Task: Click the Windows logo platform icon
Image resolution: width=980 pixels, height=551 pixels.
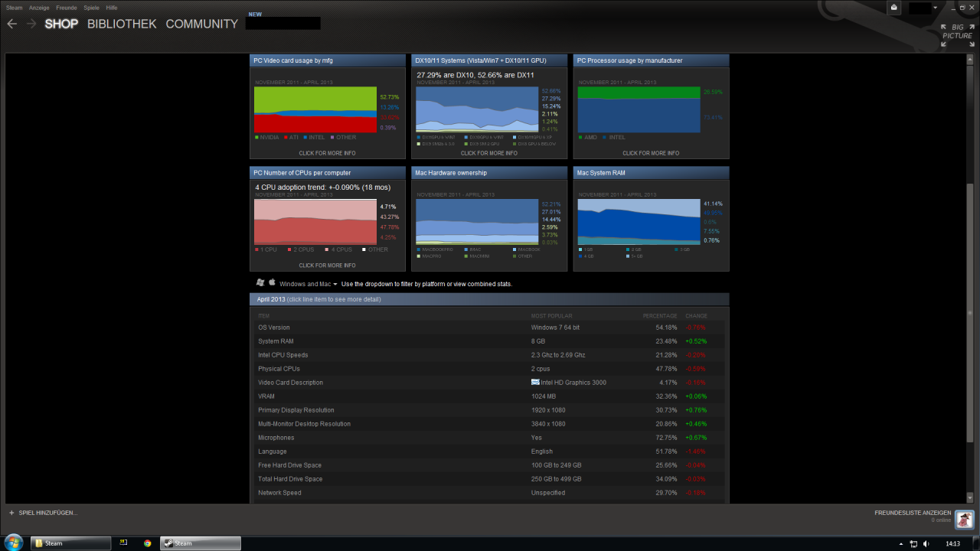Action: point(260,283)
